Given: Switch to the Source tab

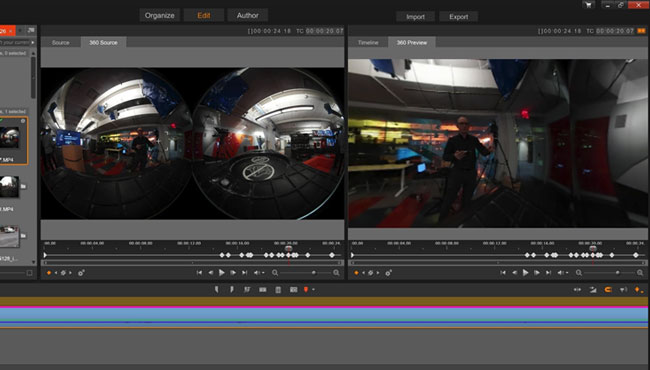Looking at the screenshot, I should click(61, 42).
